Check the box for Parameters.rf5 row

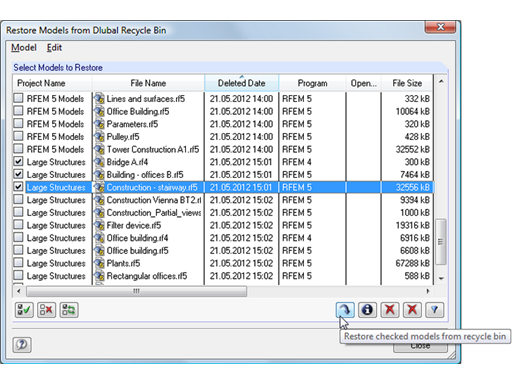click(19, 123)
